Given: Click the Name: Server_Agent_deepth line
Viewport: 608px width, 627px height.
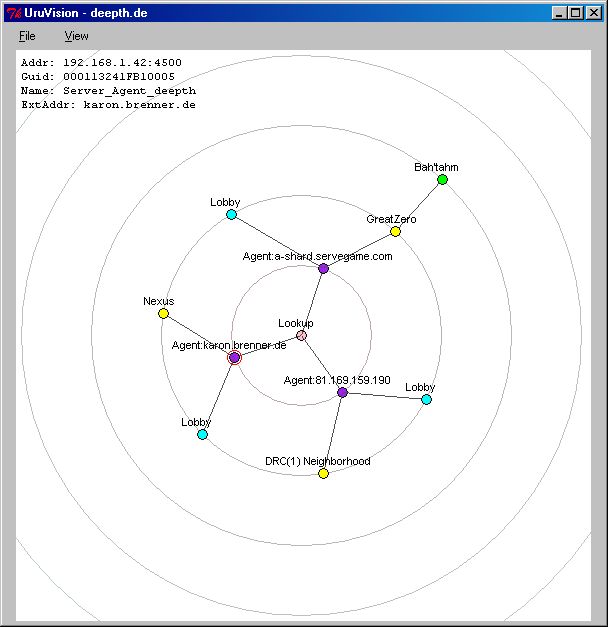Looking at the screenshot, I should coord(108,91).
